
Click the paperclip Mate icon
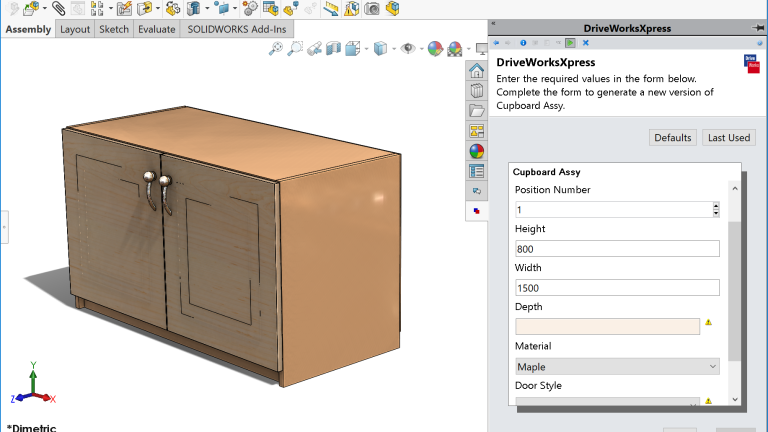(58, 8)
